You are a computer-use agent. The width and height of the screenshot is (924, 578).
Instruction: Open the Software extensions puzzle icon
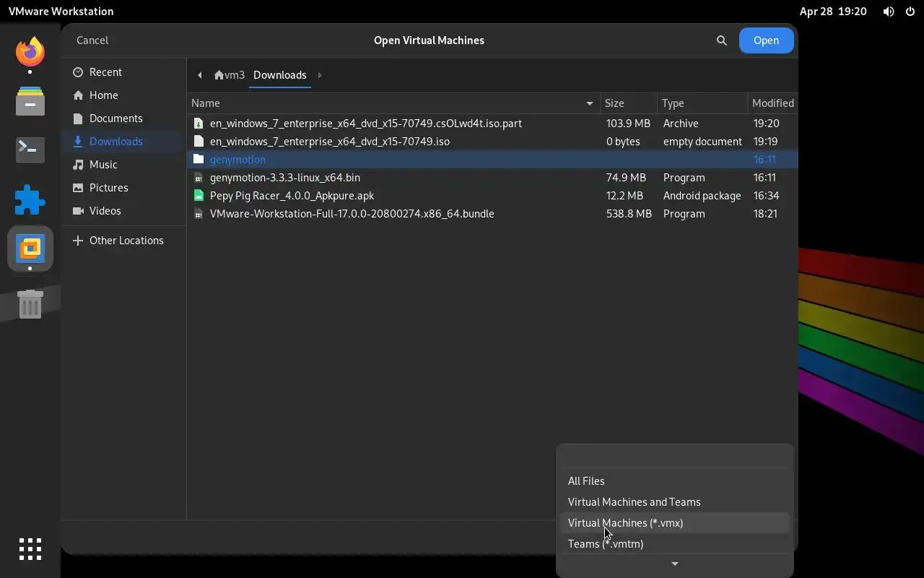30,199
